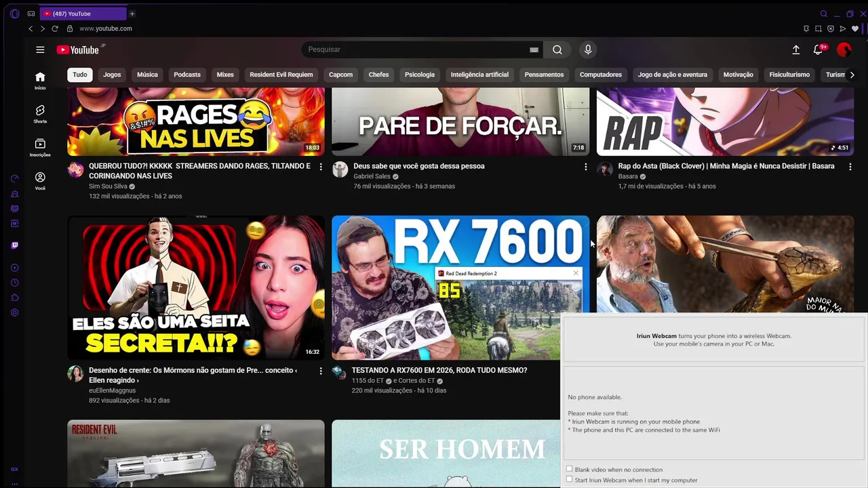Open the lizard and man video thumbnail
Viewport: 868px width, 488px height.
pyautogui.click(x=725, y=264)
